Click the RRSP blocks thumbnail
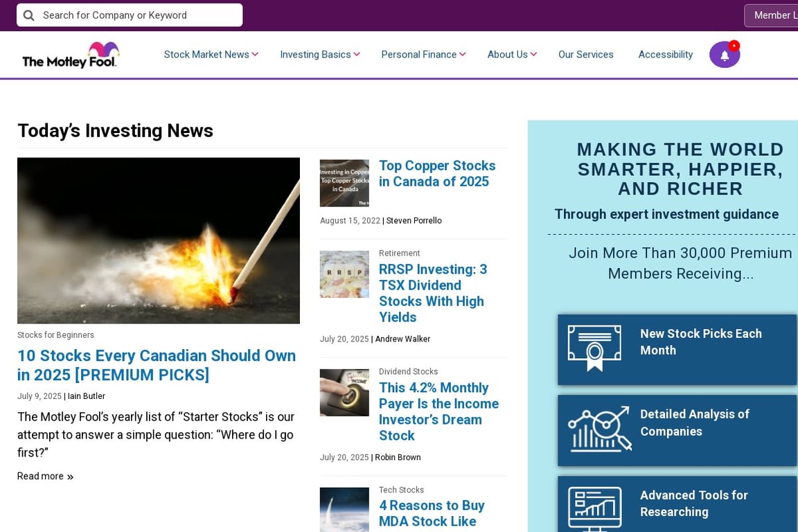Screen dimensions: 798x532 344,274
